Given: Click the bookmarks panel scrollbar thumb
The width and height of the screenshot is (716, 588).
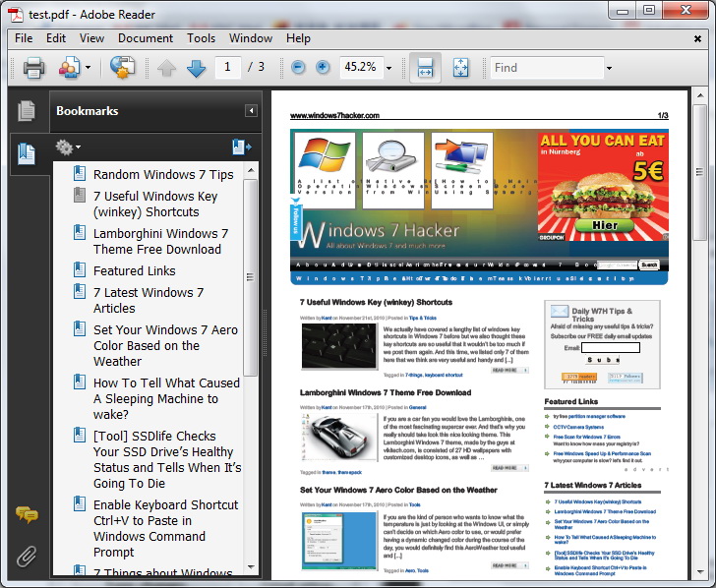Looking at the screenshot, I should point(250,277).
